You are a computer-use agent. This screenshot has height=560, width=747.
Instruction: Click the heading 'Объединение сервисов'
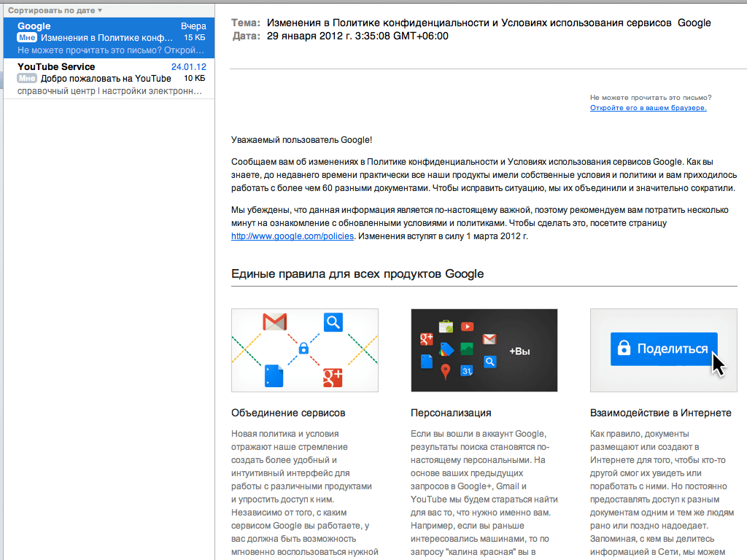click(x=288, y=413)
